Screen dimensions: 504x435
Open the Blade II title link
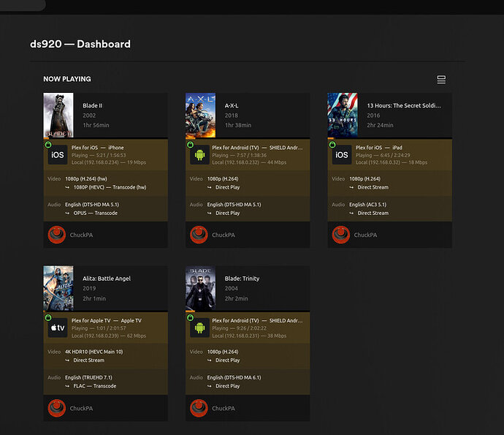pos(92,105)
